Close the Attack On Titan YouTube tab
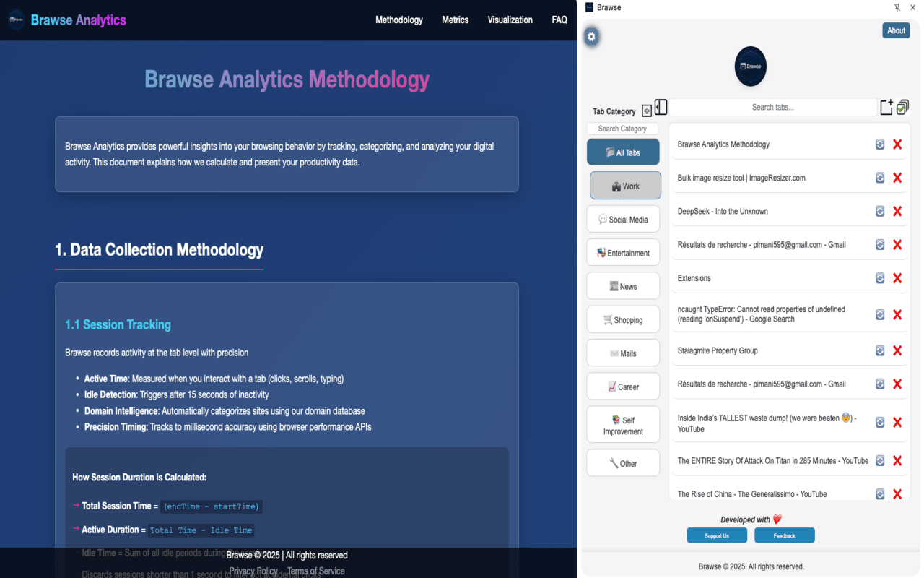Viewport: 924px width, 578px height. tap(897, 461)
